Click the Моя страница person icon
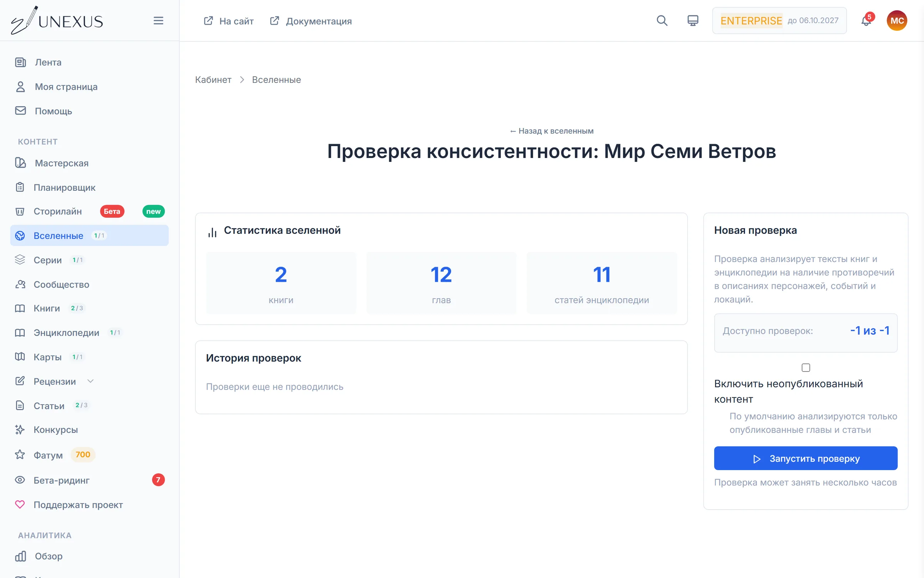The width and height of the screenshot is (924, 578). pyautogui.click(x=20, y=87)
